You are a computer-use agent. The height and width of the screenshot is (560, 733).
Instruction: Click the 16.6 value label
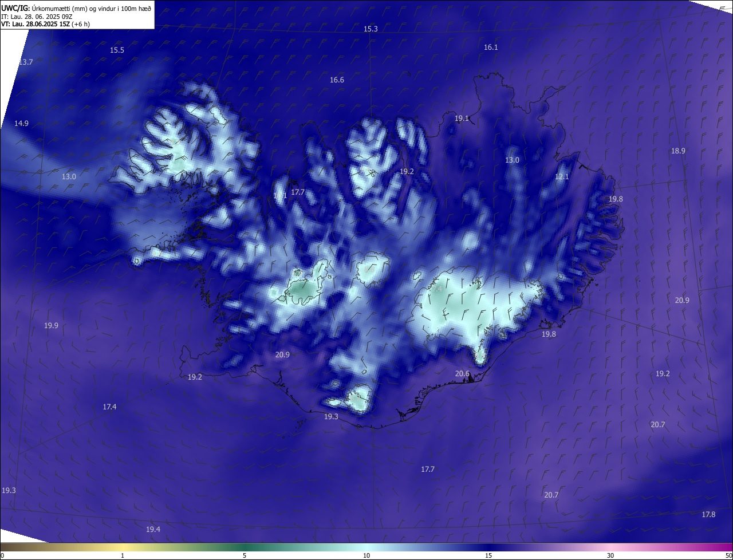point(337,80)
